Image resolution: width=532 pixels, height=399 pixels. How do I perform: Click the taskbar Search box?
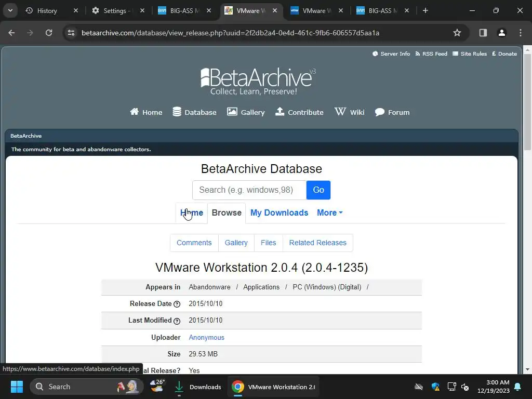tap(87, 387)
